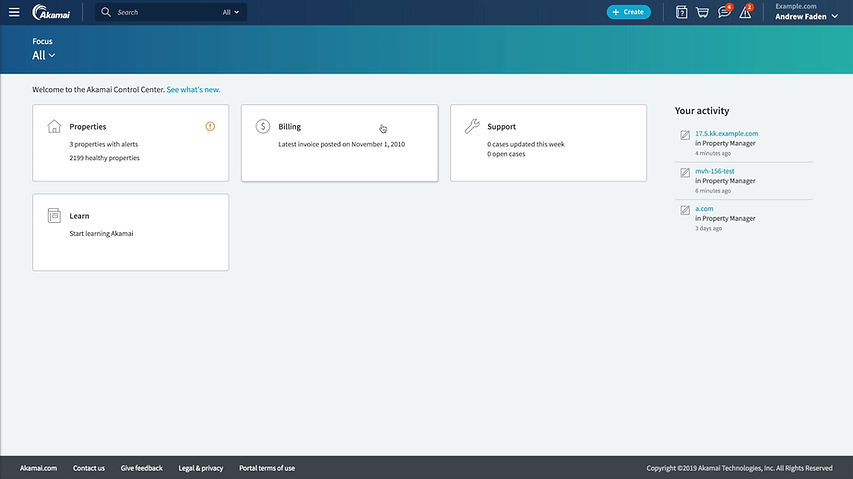
Task: Open 17.5.kk.example.com activity link
Action: coord(726,133)
